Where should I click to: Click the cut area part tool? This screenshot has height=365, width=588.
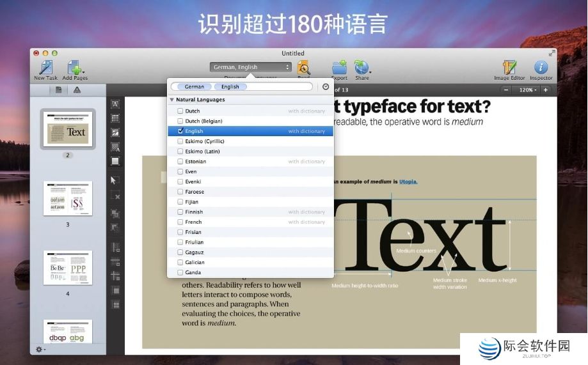click(115, 228)
